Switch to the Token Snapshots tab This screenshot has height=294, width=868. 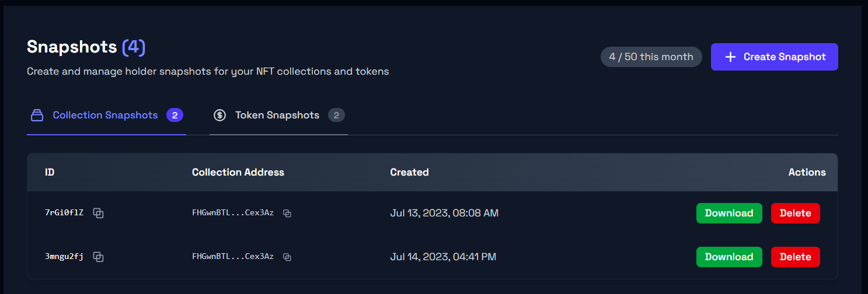click(x=277, y=116)
